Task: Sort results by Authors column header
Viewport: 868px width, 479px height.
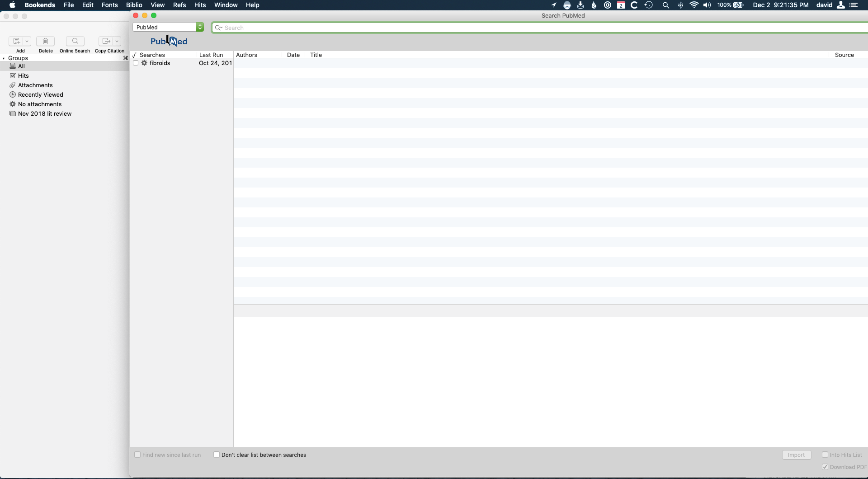Action: click(x=246, y=55)
